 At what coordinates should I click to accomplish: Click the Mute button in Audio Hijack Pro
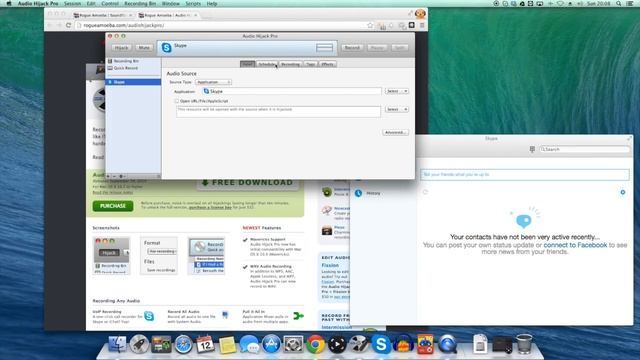point(144,48)
